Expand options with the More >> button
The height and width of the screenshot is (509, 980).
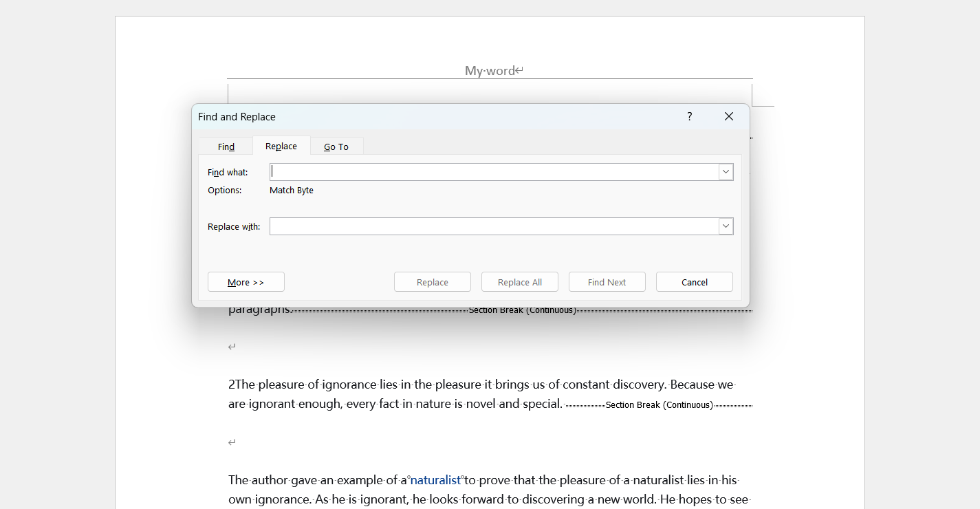click(x=246, y=282)
